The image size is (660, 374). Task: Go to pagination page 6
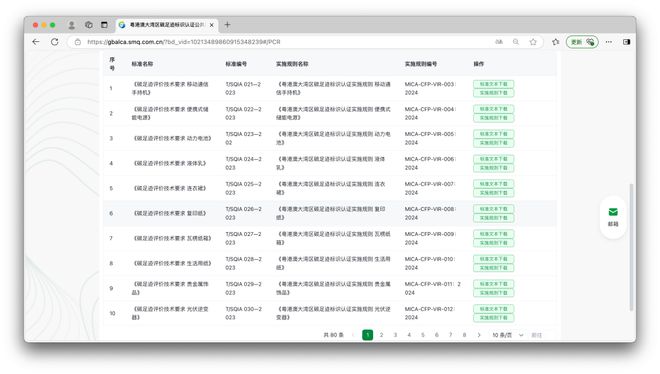pyautogui.click(x=437, y=335)
